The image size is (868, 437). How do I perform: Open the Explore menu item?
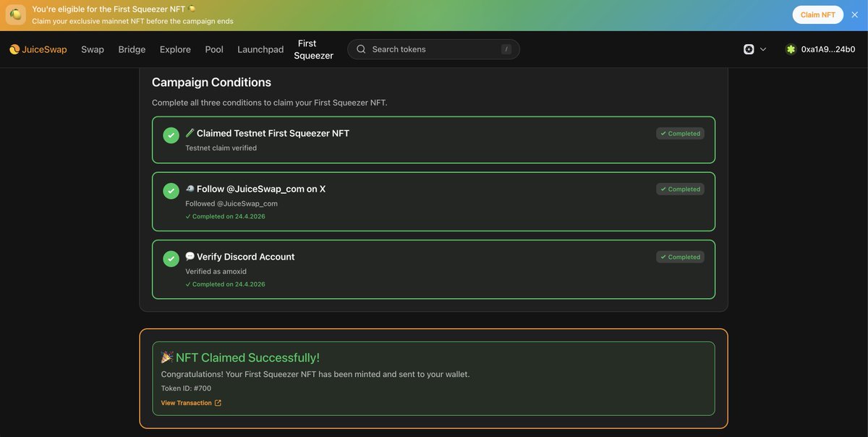click(x=175, y=49)
